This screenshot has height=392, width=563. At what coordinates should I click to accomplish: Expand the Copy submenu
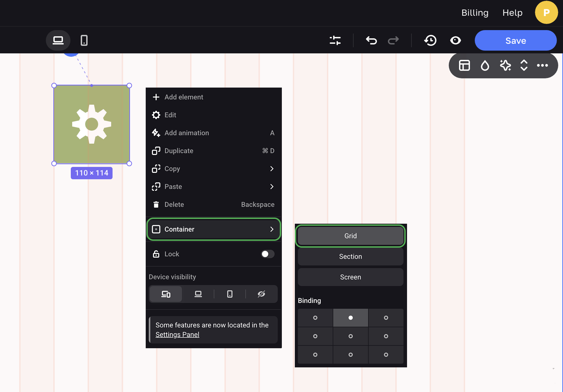point(272,169)
